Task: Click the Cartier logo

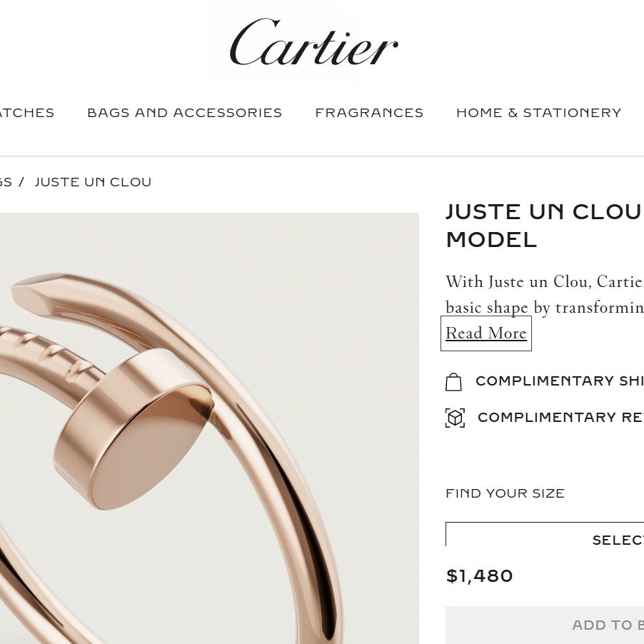Action: 313,42
